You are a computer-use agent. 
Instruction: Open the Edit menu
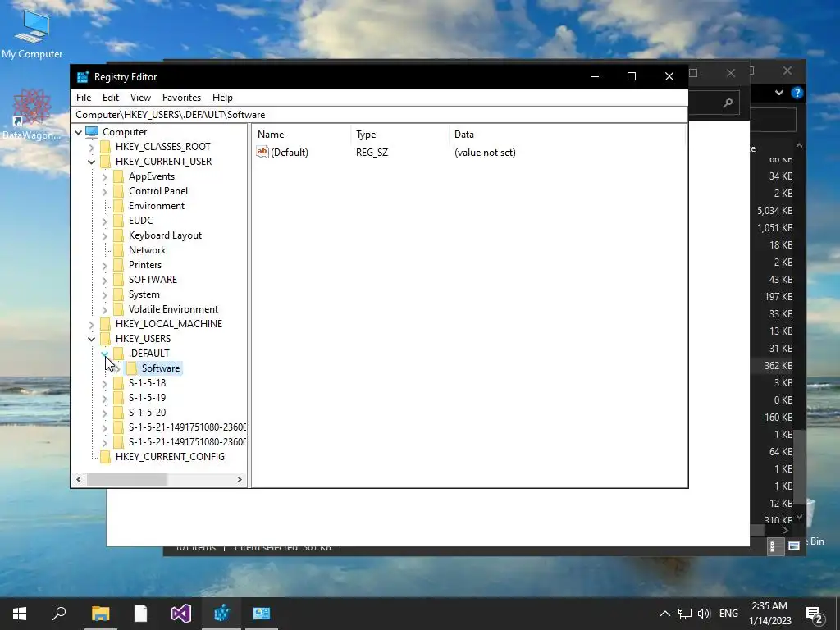click(x=111, y=98)
